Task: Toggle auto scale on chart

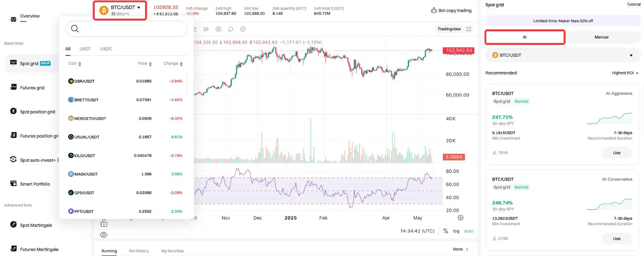Action: [469, 231]
